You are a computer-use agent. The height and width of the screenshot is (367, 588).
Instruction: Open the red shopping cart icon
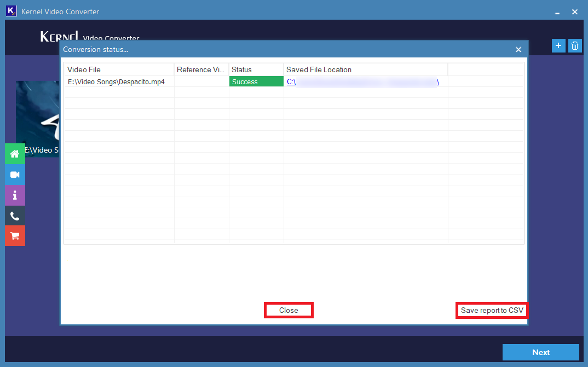coord(15,236)
